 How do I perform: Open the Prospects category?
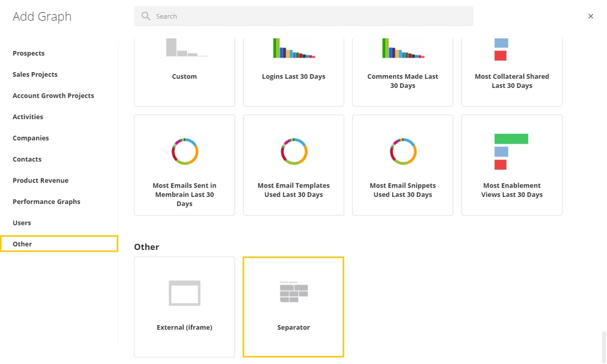(29, 53)
